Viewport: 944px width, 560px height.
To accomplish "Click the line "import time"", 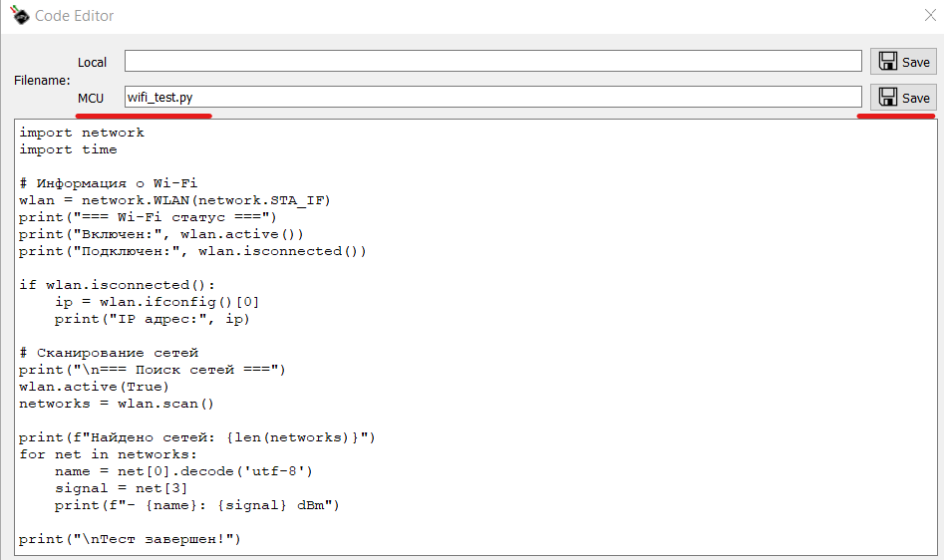I will 68,149.
